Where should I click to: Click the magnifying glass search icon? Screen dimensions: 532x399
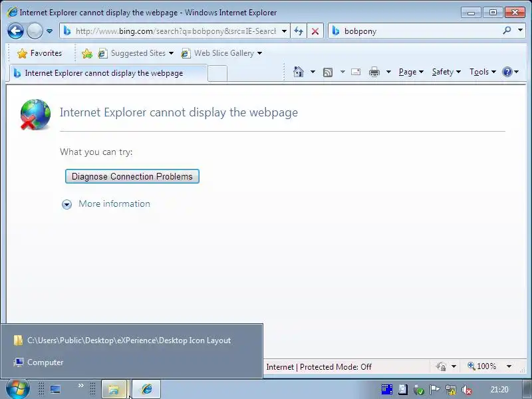coord(507,31)
